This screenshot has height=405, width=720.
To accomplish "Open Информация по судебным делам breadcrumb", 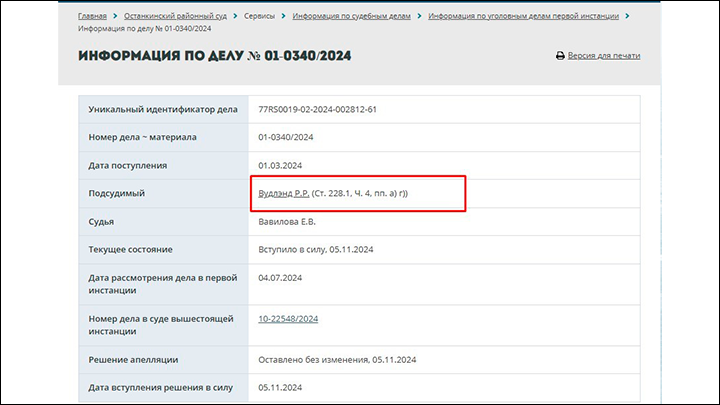I will coord(352,16).
